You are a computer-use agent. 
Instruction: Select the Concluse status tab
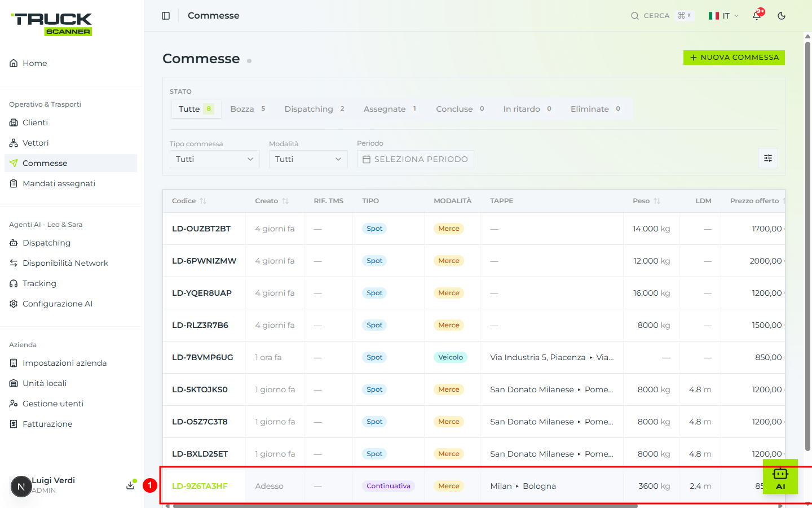(x=460, y=109)
